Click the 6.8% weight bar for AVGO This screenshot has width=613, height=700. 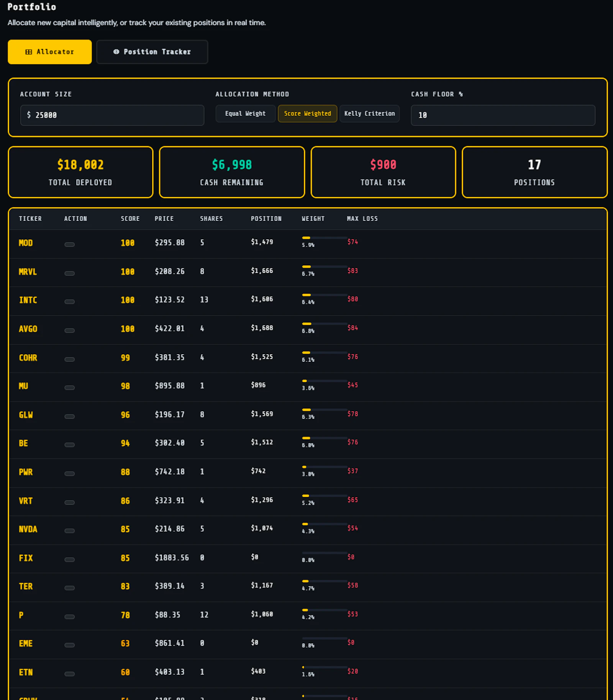(x=325, y=324)
